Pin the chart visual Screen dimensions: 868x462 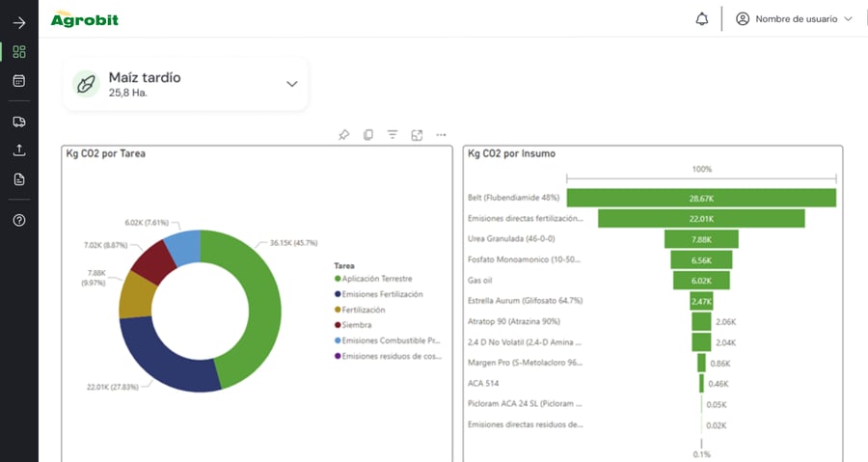[x=343, y=135]
